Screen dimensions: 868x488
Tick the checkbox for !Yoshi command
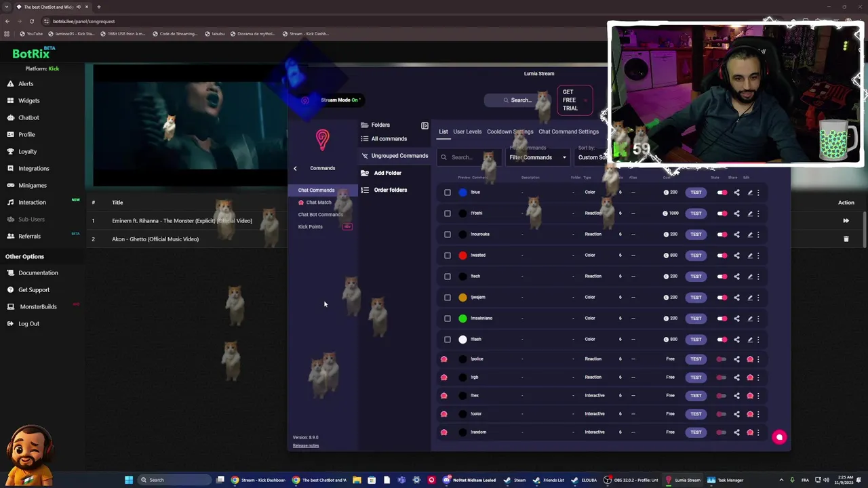pos(448,213)
